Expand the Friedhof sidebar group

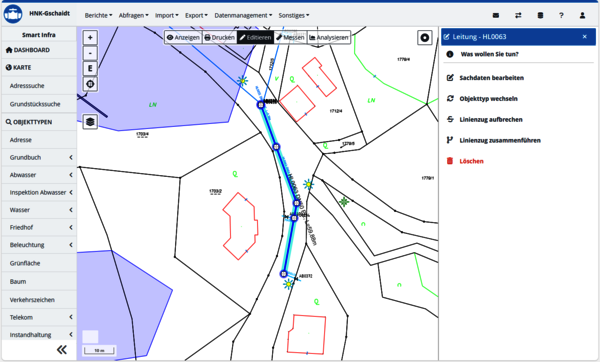tap(39, 227)
